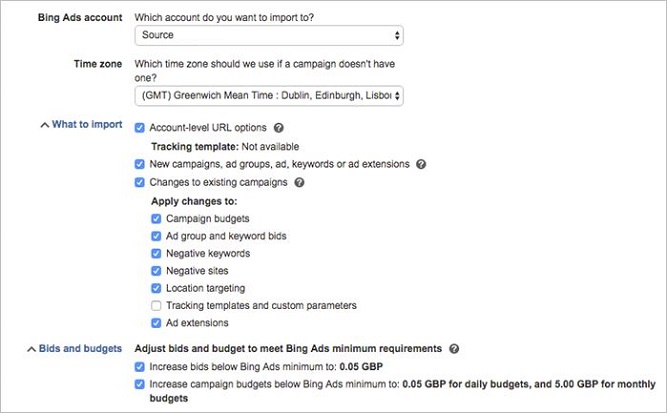Click the Time zone label
The height and width of the screenshot is (413, 667).
[x=98, y=64]
